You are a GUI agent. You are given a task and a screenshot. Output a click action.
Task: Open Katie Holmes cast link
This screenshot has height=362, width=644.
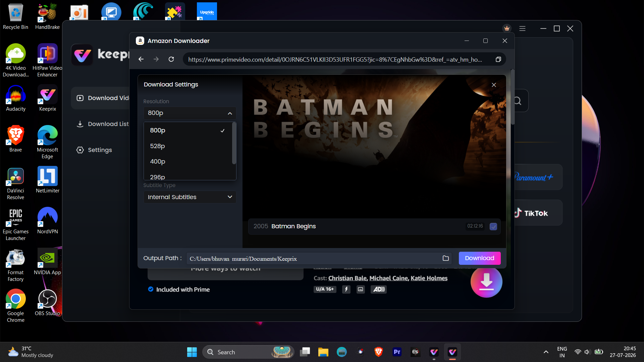429,278
